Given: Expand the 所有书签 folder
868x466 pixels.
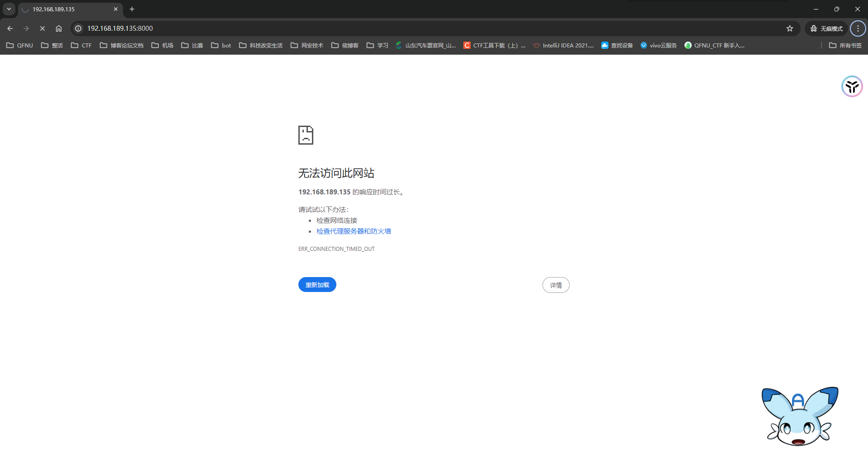Looking at the screenshot, I should (x=845, y=45).
